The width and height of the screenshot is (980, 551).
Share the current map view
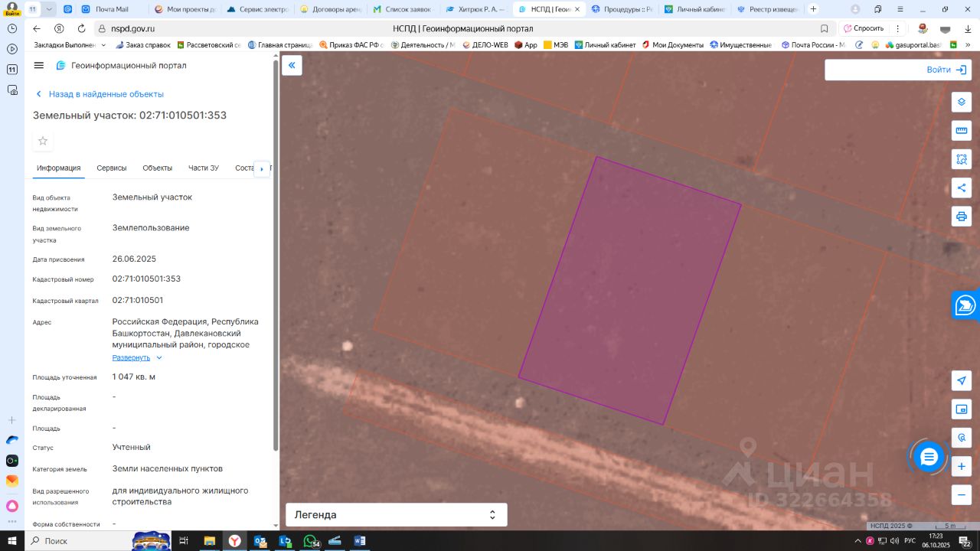click(962, 187)
